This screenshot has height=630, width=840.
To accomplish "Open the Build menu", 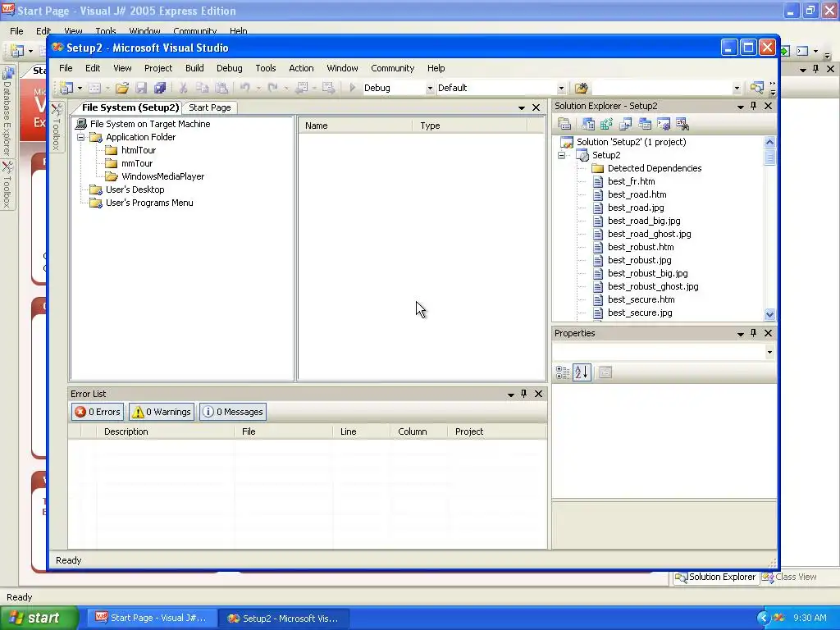I will (x=194, y=68).
